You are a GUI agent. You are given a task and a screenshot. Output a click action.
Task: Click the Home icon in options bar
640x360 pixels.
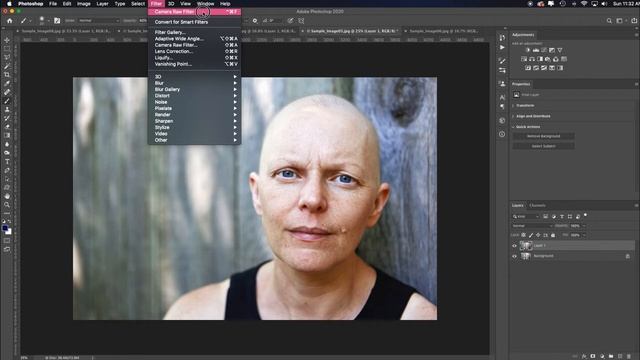click(x=9, y=20)
